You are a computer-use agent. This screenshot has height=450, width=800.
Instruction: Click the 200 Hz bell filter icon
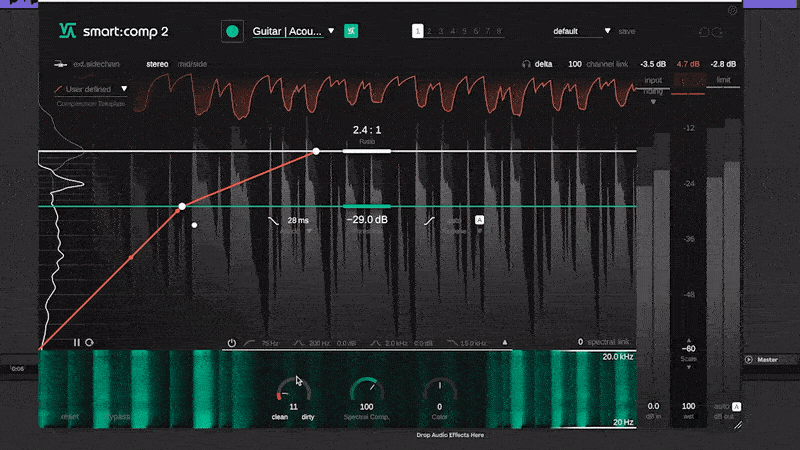(298, 343)
